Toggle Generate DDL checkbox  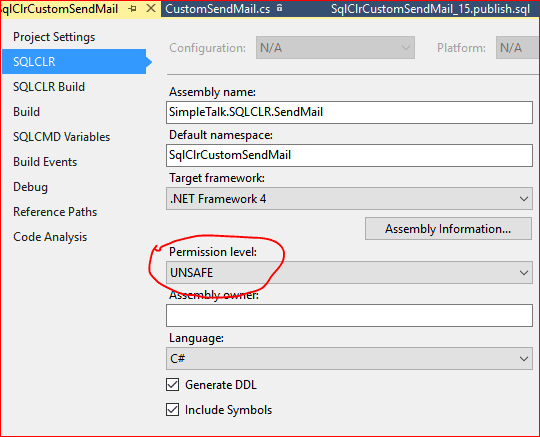click(x=173, y=385)
